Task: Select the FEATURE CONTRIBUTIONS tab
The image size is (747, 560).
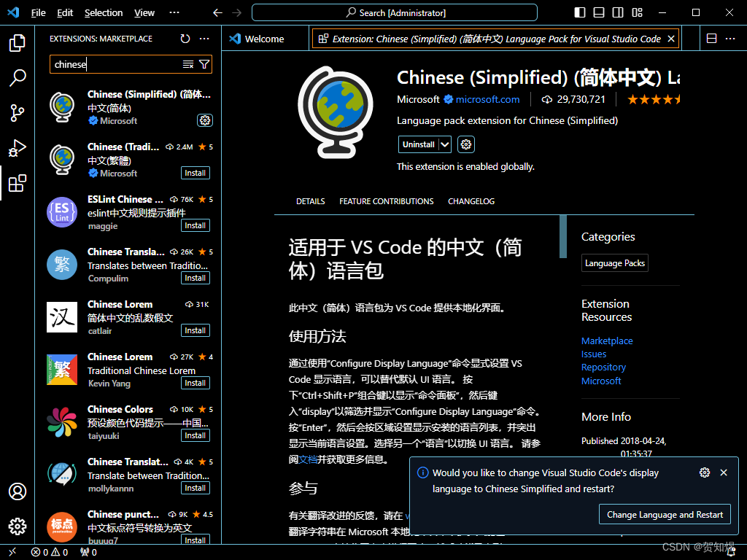Action: point(387,201)
